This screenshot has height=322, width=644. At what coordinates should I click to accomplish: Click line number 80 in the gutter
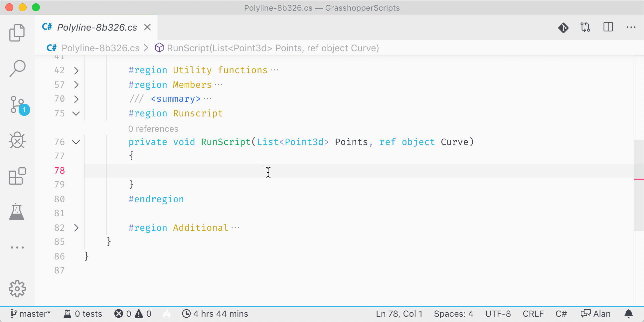[x=60, y=199]
